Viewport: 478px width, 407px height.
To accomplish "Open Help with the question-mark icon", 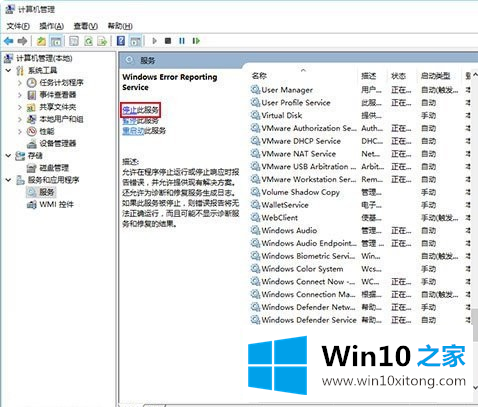I will (x=121, y=41).
